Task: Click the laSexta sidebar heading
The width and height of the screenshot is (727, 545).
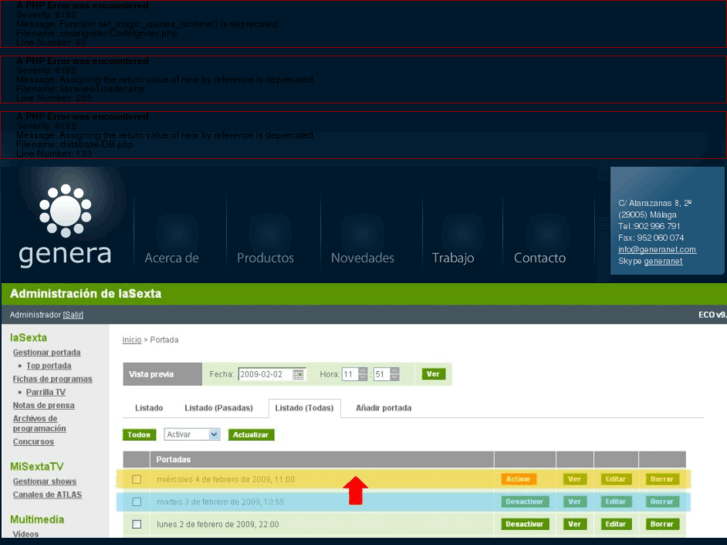Action: pos(28,338)
